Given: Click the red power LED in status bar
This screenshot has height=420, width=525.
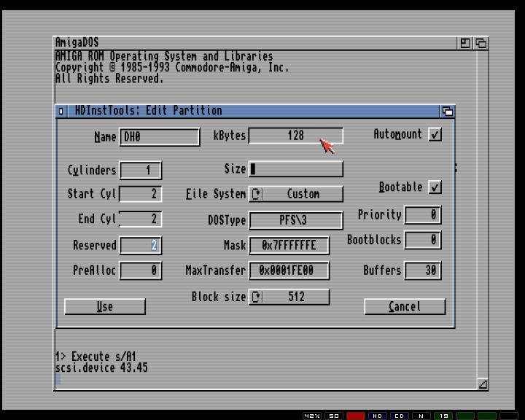Looking at the screenshot, I should point(356,416).
